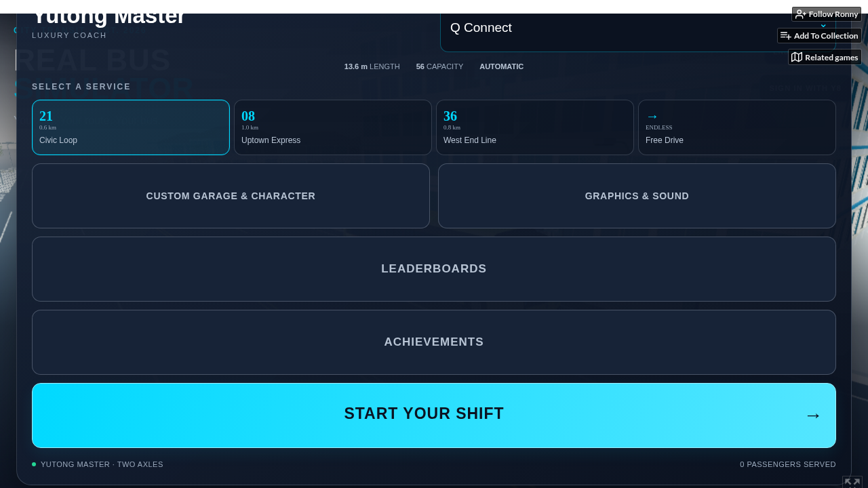
Task: Click the Free Drive endless arrow icon
Action: point(652,116)
